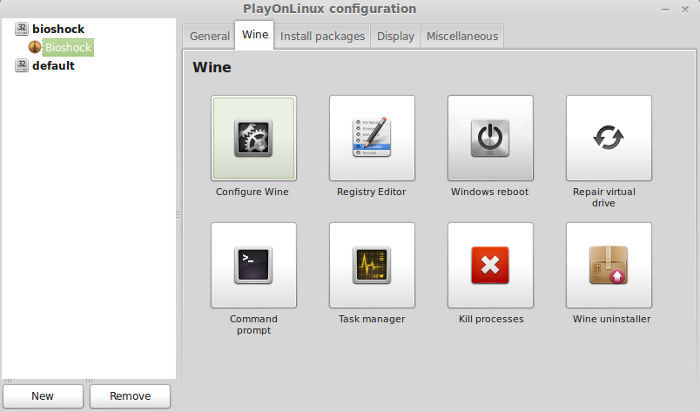Click the Wine uninstaller label
Image resolution: width=700 pixels, height=412 pixels.
tap(612, 319)
